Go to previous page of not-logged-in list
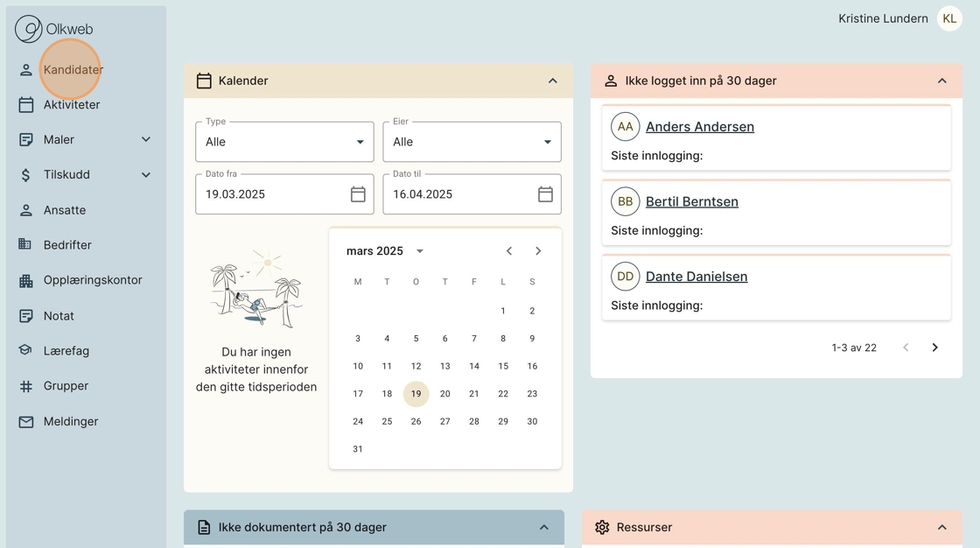Image resolution: width=980 pixels, height=548 pixels. point(906,348)
